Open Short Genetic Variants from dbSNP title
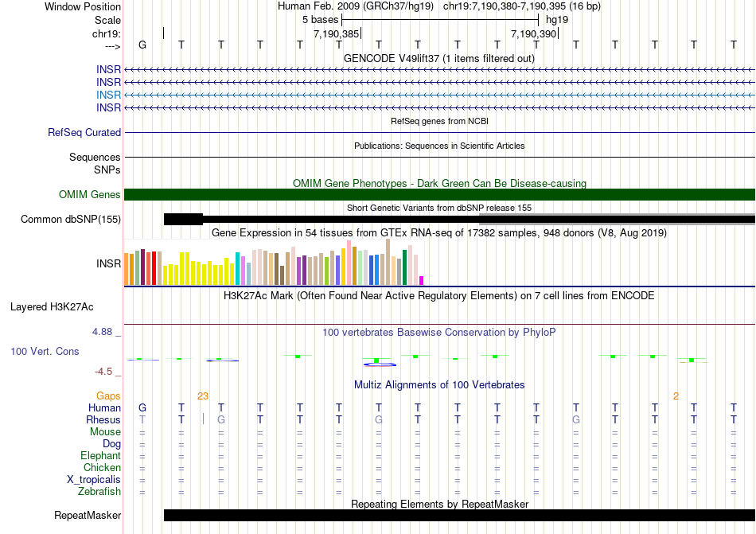 pyautogui.click(x=439, y=208)
